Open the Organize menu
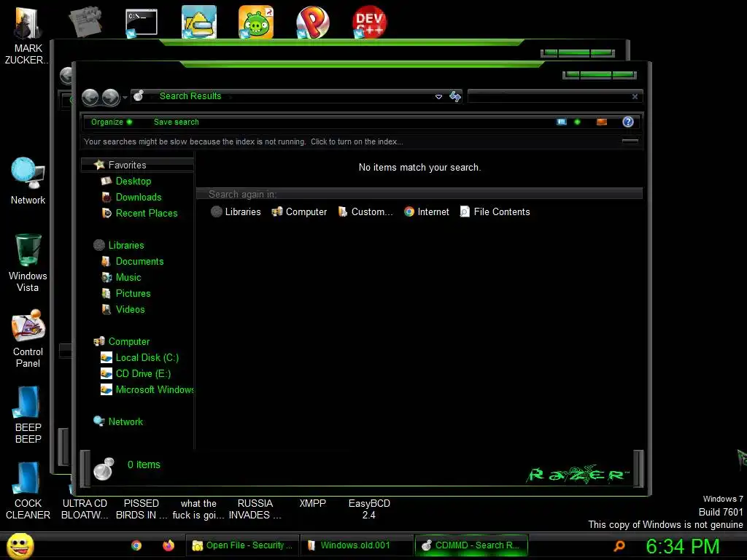 point(112,122)
